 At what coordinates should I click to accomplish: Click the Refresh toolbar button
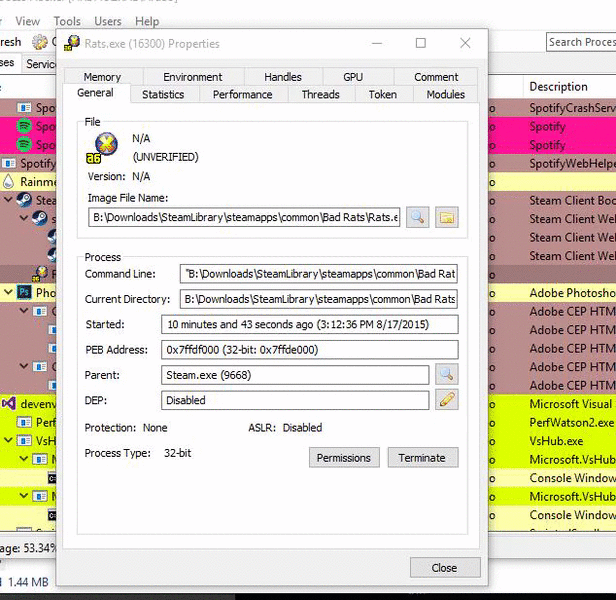pos(11,42)
